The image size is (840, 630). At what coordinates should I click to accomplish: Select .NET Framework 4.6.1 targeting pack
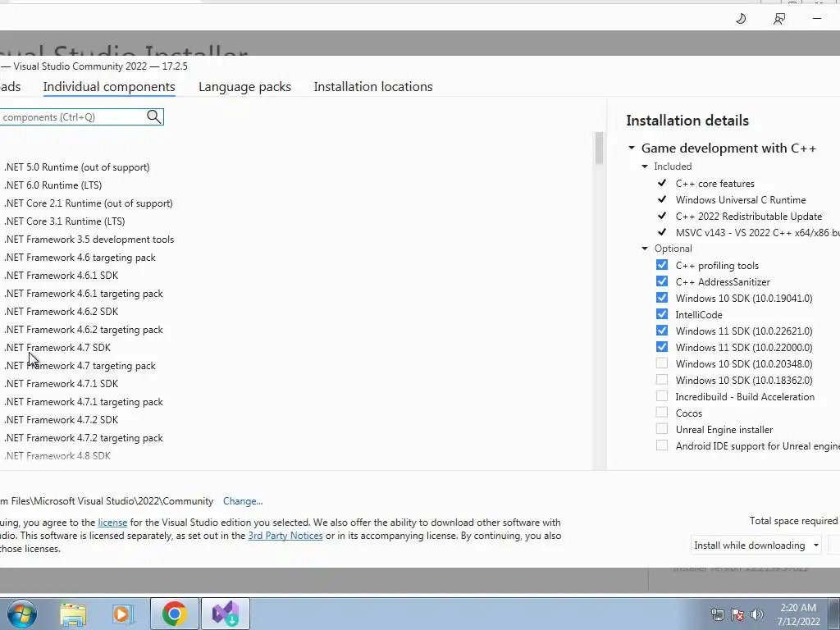(84, 294)
